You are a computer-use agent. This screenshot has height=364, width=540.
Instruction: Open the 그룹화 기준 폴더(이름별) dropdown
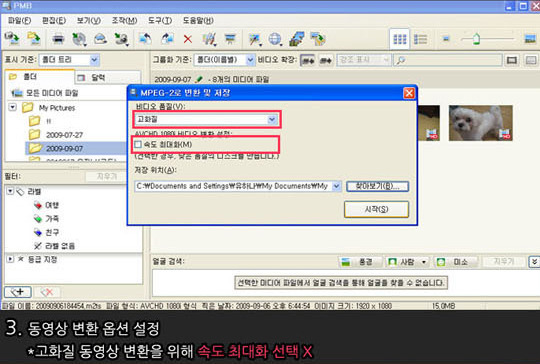click(250, 60)
